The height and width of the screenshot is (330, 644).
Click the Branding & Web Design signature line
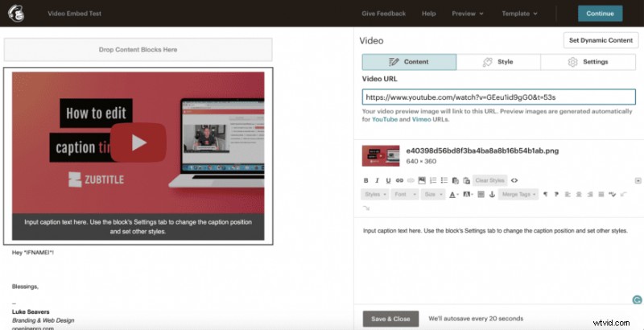[x=43, y=320]
